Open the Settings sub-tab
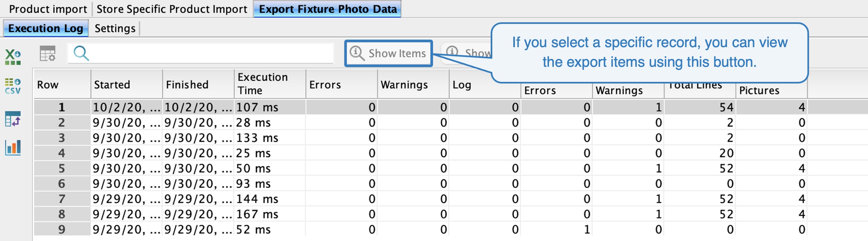This screenshot has width=868, height=241. (x=115, y=28)
